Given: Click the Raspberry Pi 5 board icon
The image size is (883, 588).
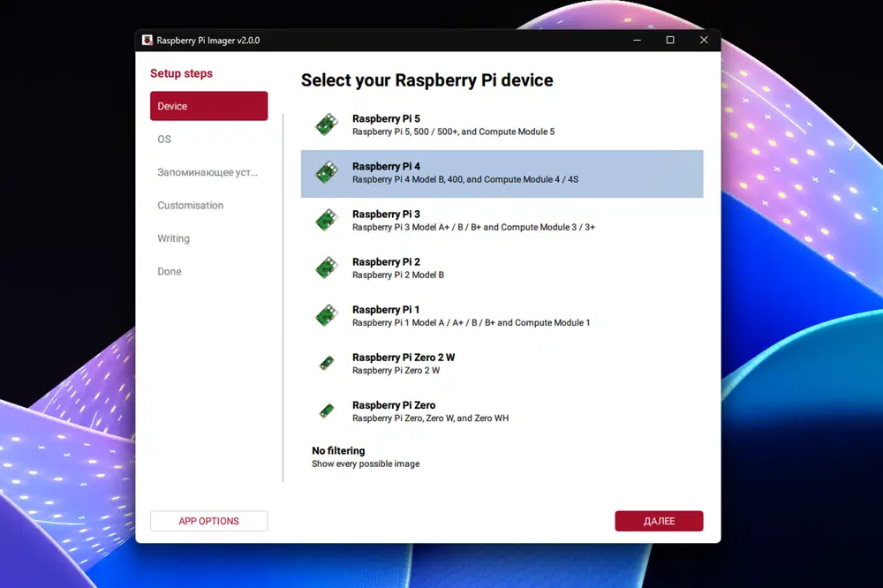Looking at the screenshot, I should pyautogui.click(x=326, y=124).
